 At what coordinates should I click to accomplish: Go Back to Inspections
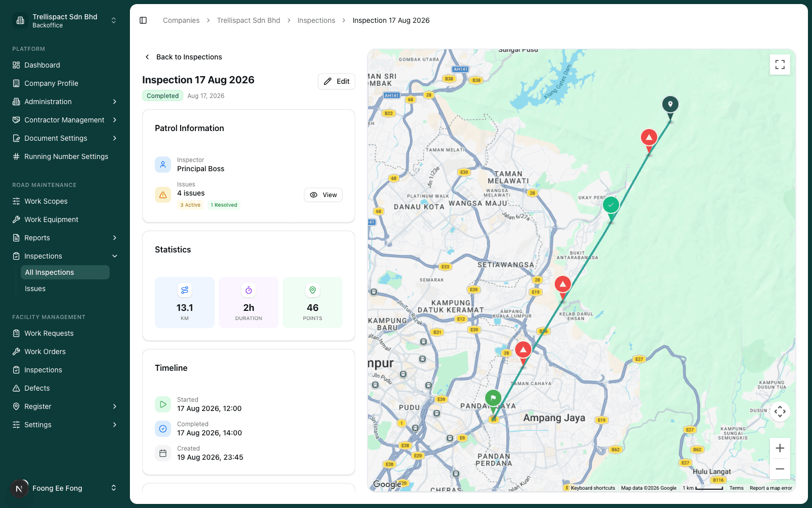tap(184, 57)
